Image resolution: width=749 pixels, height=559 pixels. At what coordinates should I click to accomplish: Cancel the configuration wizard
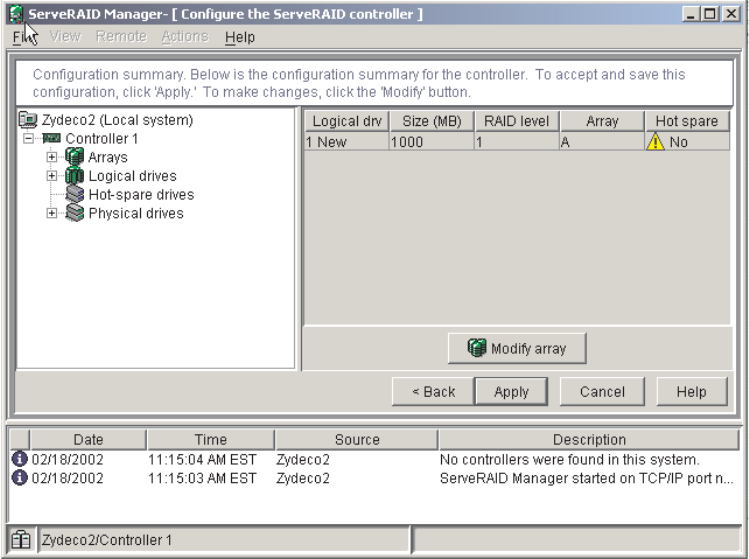602,392
